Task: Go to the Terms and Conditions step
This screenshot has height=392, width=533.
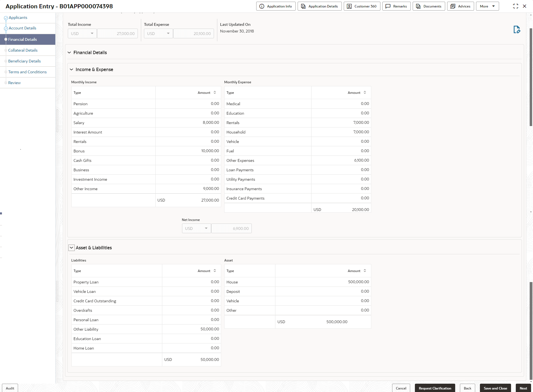Action: pyautogui.click(x=28, y=72)
